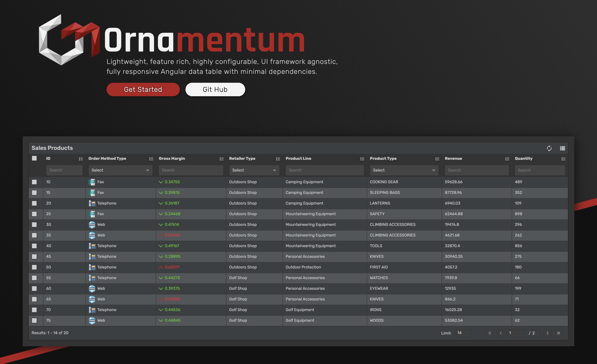
Task: Click Telephone icon in row 20
Action: [92, 203]
